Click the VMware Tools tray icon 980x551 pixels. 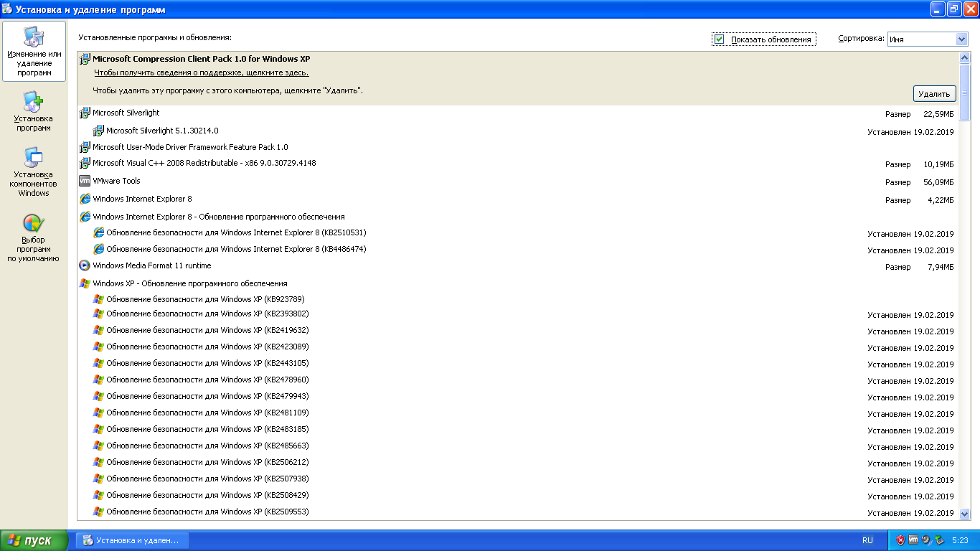(913, 540)
